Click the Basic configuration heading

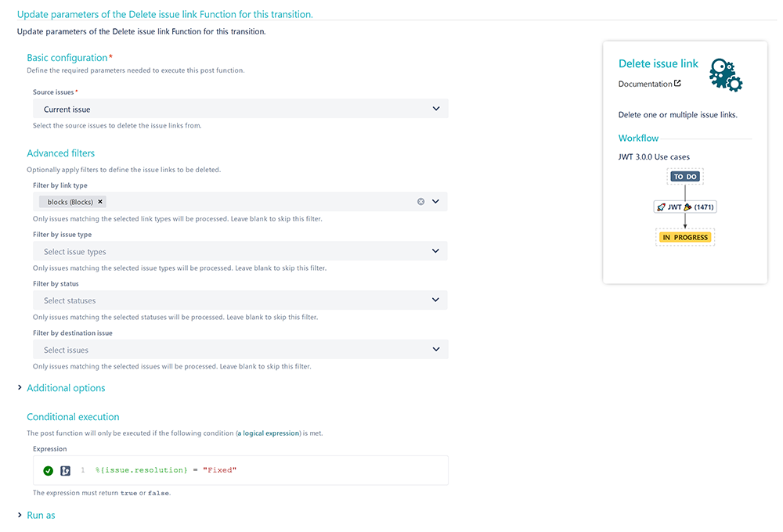click(67, 58)
